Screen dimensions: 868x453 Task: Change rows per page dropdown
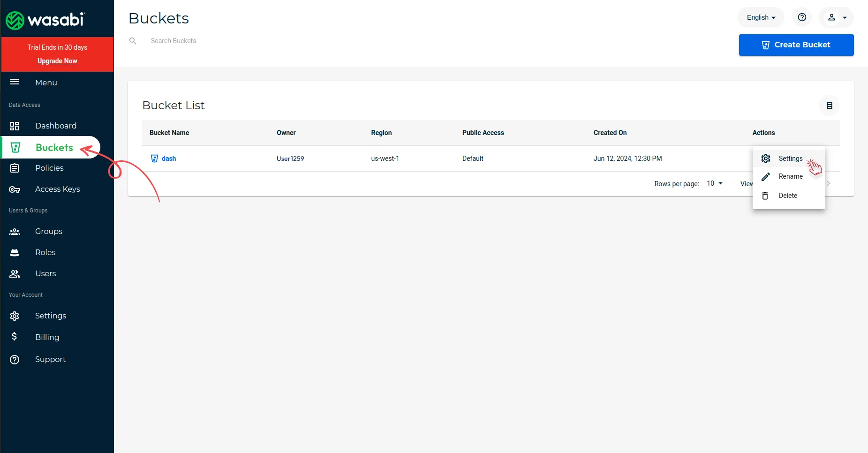715,183
